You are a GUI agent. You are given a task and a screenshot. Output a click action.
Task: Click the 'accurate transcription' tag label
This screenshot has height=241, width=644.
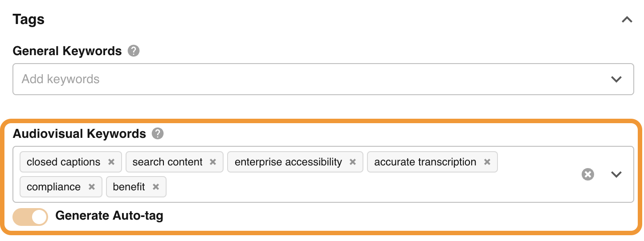point(425,162)
